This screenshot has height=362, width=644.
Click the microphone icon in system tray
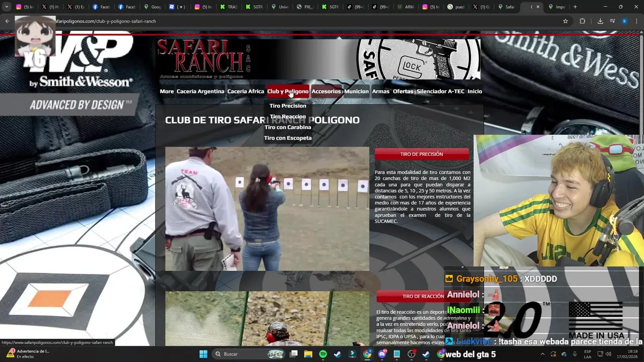[575, 354]
